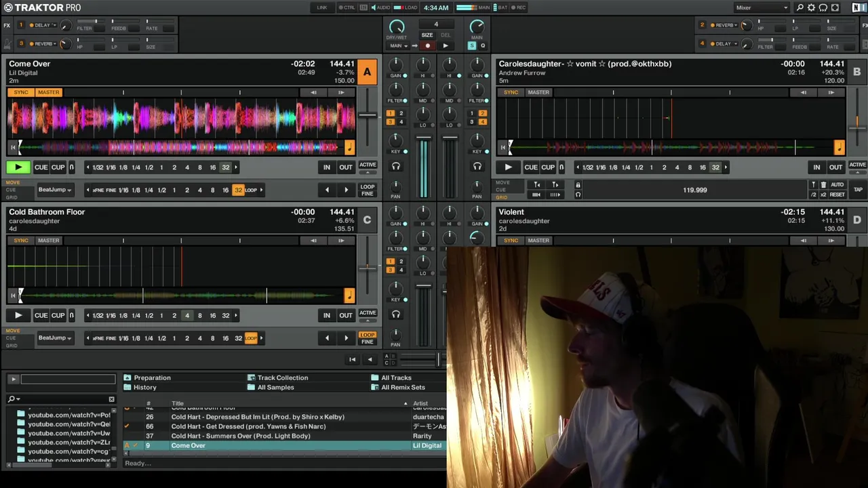The image size is (868, 488).
Task: Skip to deck A track start icon
Action: 13,147
